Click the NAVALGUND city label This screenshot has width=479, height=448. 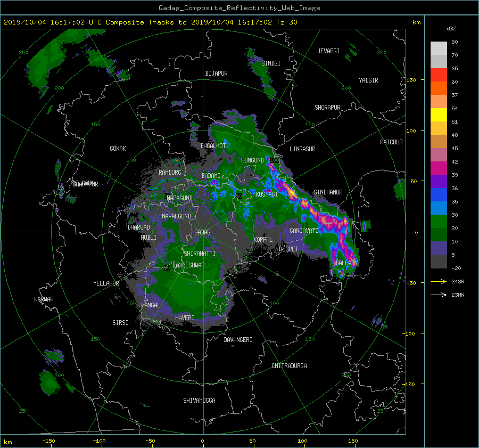176,216
